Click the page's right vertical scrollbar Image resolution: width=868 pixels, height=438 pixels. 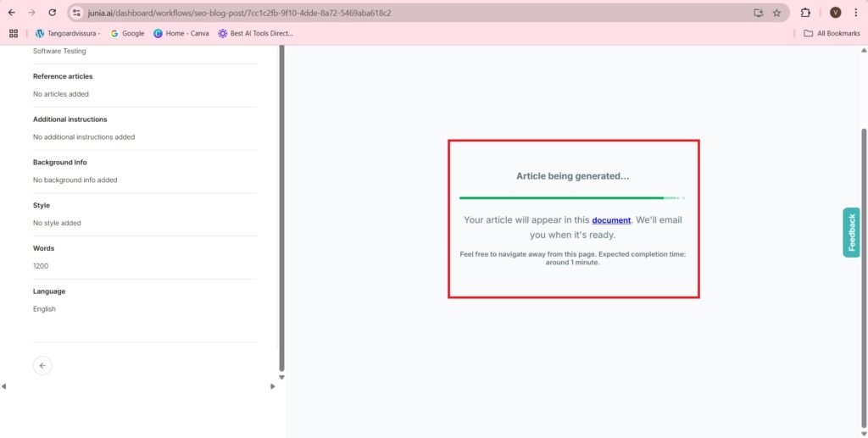pyautogui.click(x=864, y=276)
